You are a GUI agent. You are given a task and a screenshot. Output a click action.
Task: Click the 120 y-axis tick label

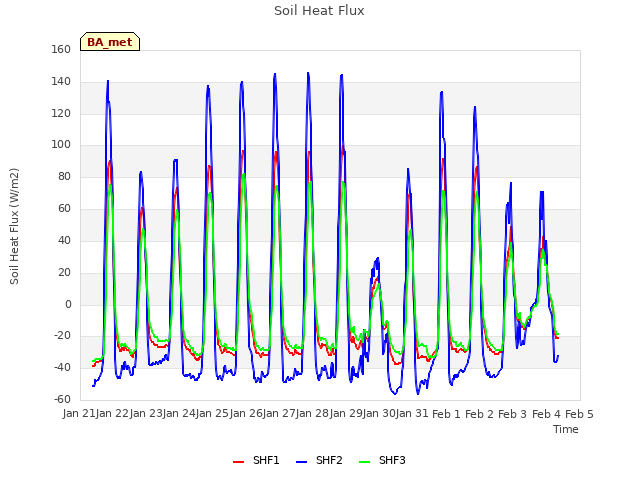[x=61, y=113]
